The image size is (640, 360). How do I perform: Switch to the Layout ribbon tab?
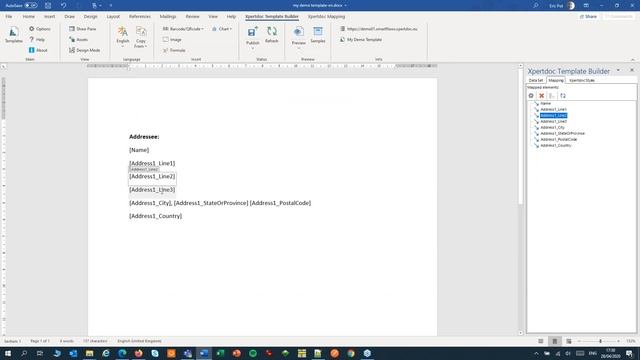[113, 17]
